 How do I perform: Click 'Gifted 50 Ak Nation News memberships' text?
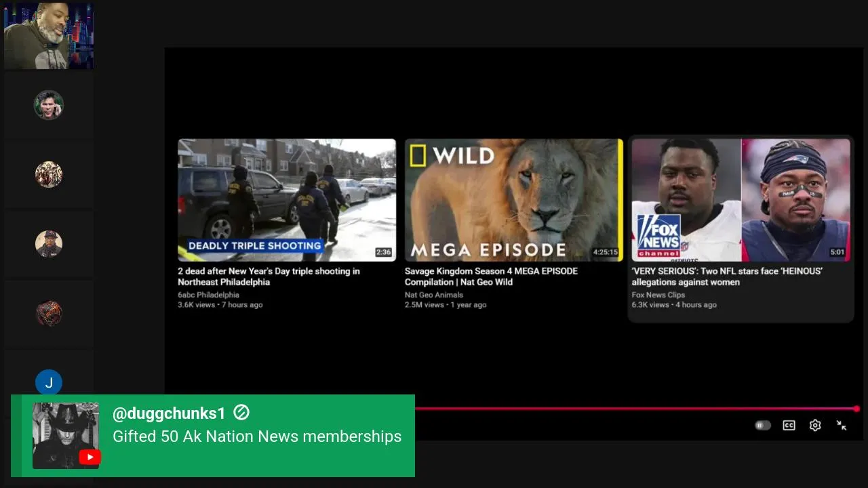click(x=257, y=436)
